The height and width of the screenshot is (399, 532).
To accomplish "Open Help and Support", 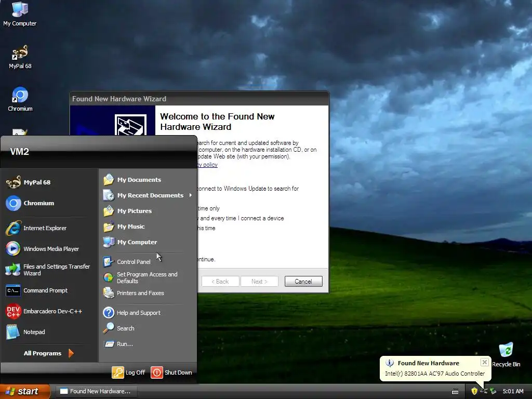I will pos(148,312).
